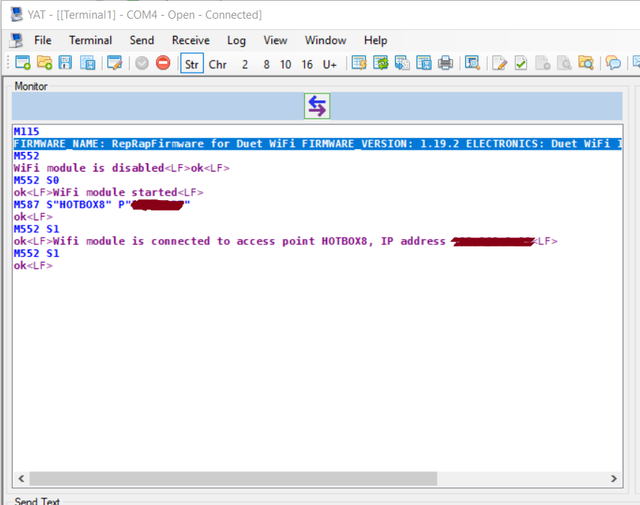Image resolution: width=640 pixels, height=505 pixels.
Task: Turn logging on with checkmark page icon
Action: [521, 63]
